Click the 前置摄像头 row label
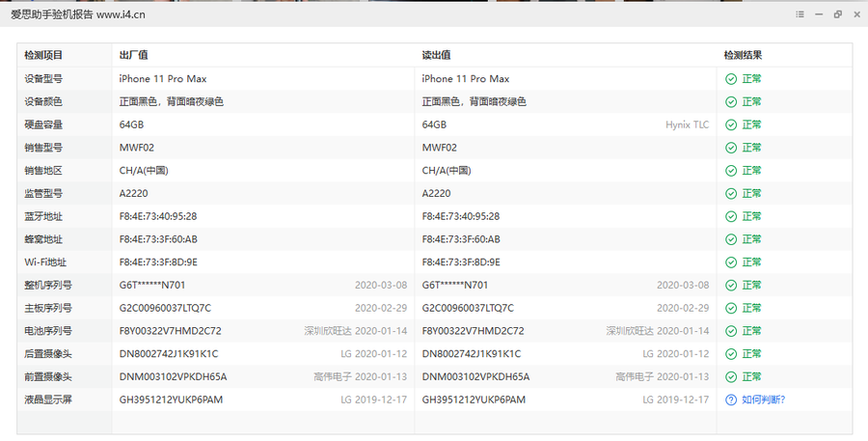This screenshot has height=441, width=868. (48, 376)
